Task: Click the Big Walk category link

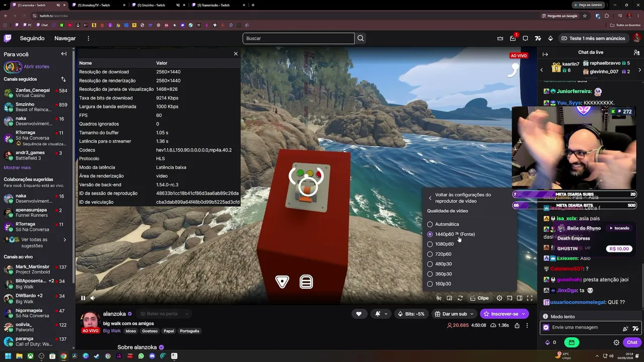Action: click(112, 331)
